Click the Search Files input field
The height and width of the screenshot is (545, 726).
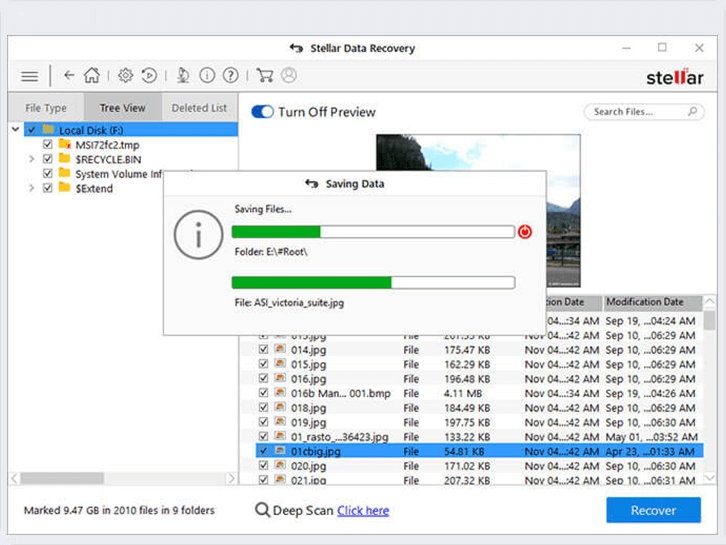coord(644,112)
